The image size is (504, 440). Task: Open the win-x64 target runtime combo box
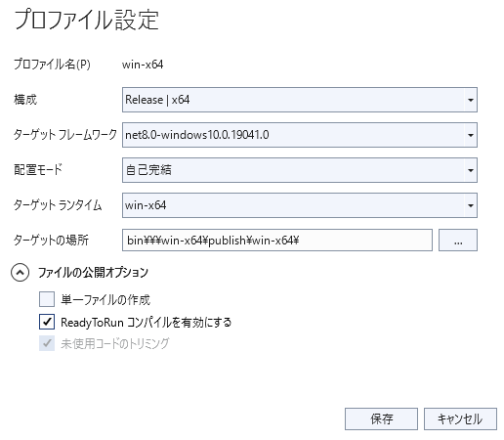(300, 205)
